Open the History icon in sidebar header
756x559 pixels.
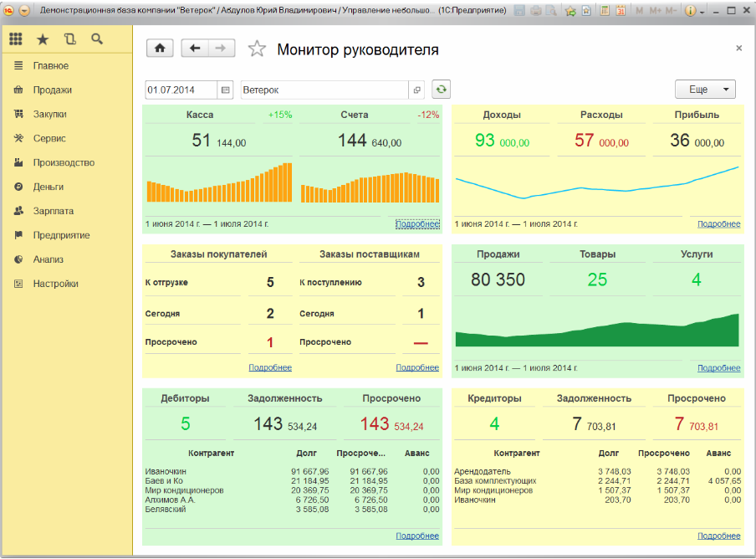pos(69,39)
